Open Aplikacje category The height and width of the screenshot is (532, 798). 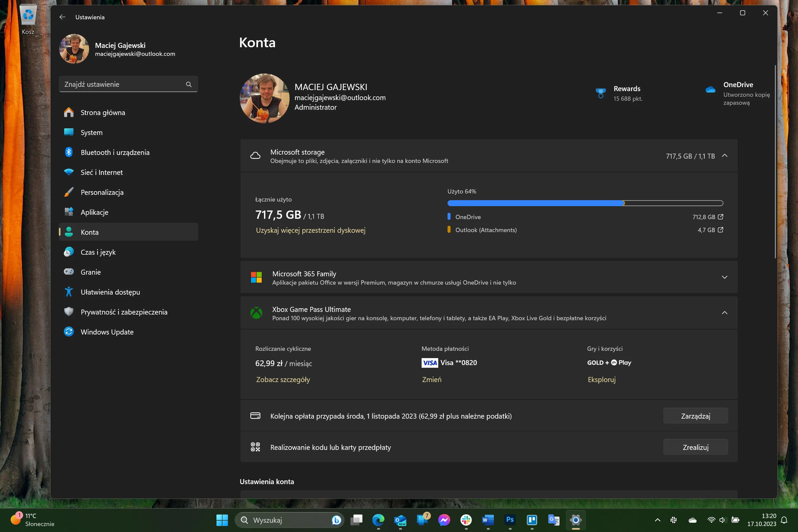point(128,212)
